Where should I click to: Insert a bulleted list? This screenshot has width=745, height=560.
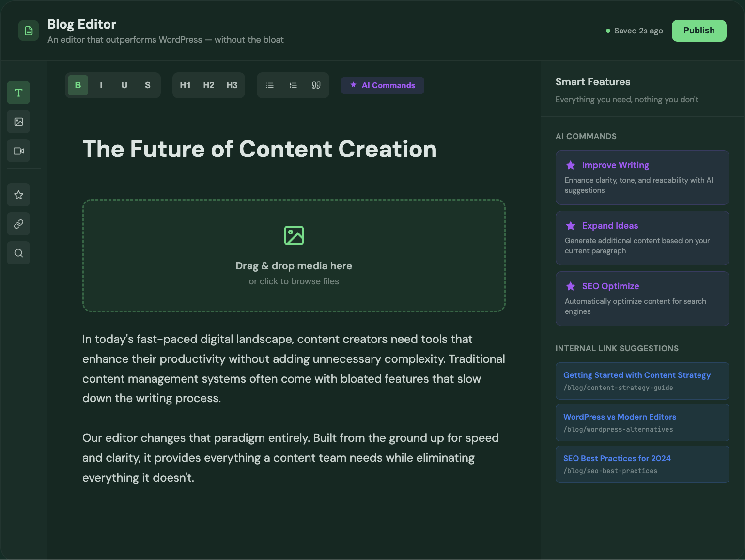click(x=270, y=85)
